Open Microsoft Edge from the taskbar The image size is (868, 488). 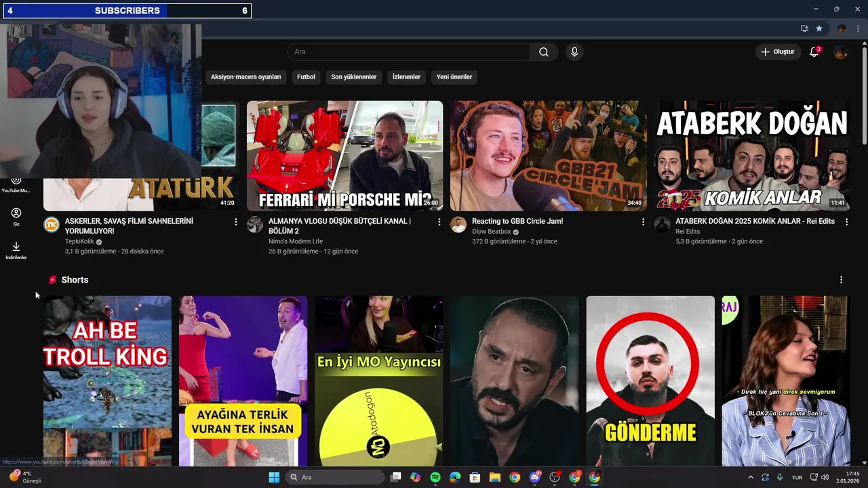[455, 477]
